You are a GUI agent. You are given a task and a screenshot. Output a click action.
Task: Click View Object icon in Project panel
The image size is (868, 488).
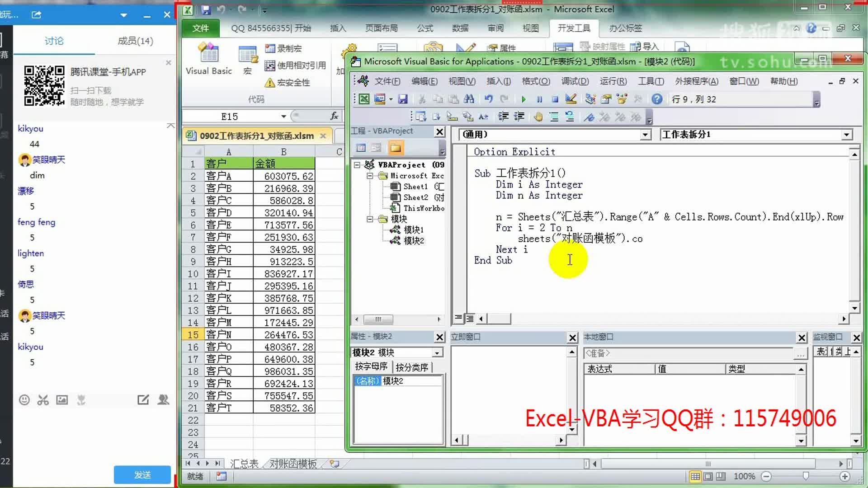tap(376, 148)
